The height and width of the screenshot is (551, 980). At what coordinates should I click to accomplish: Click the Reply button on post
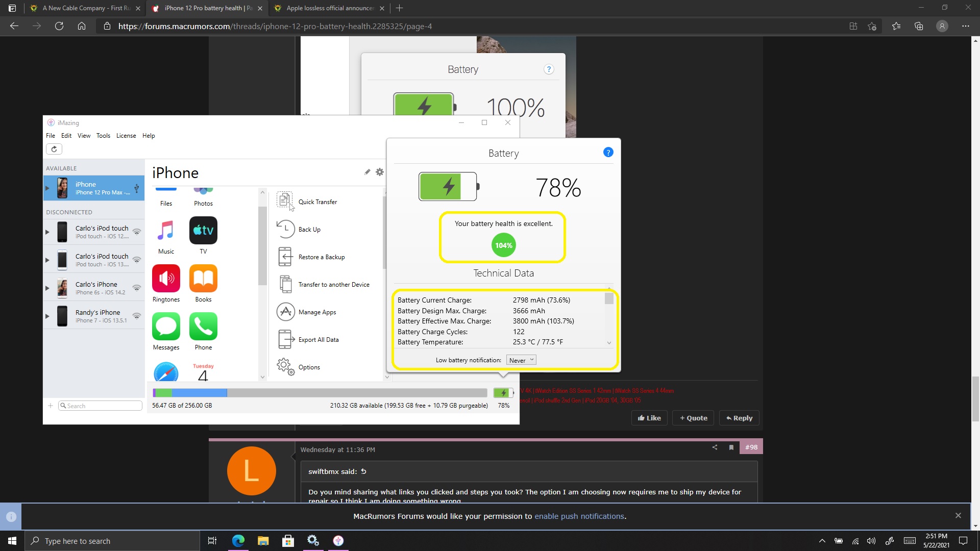[739, 418]
